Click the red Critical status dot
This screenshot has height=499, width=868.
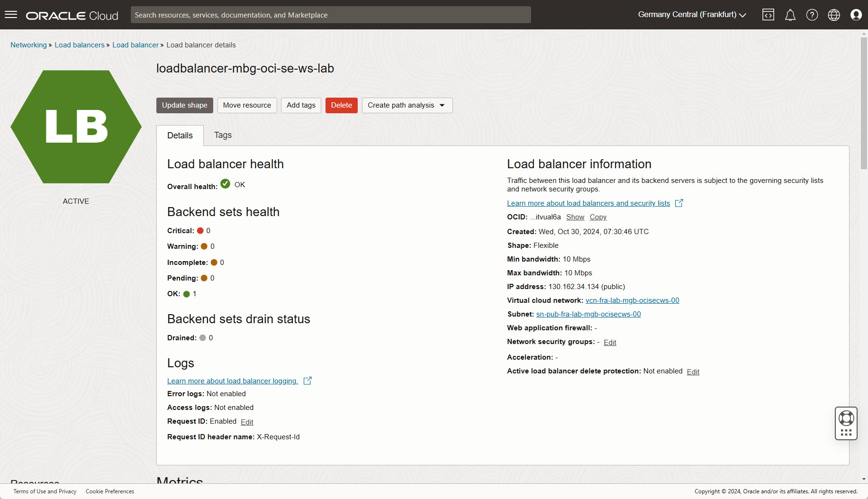coord(200,231)
